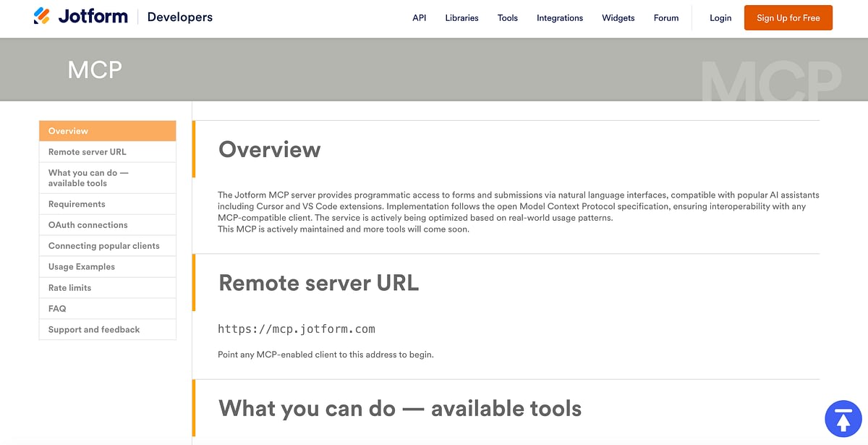Go to Usage Examples in sidebar
The height and width of the screenshot is (445, 868).
coord(108,267)
